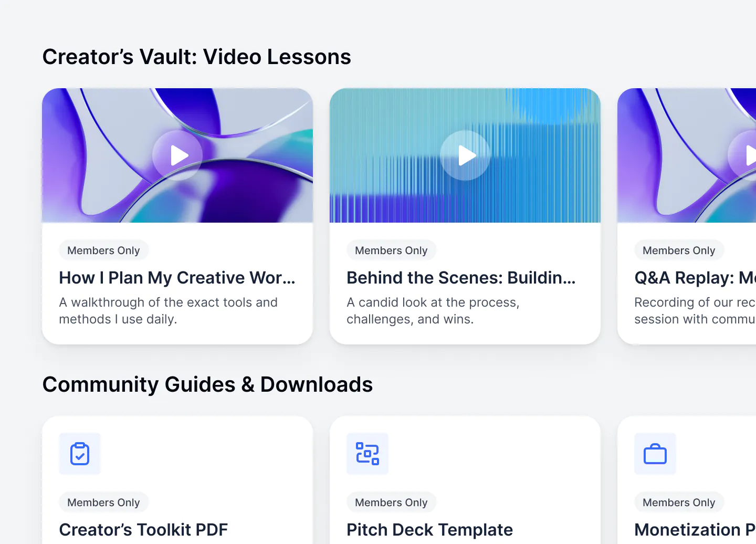
Task: Click Members Only badge on Behind the Scenes
Action: tap(391, 250)
